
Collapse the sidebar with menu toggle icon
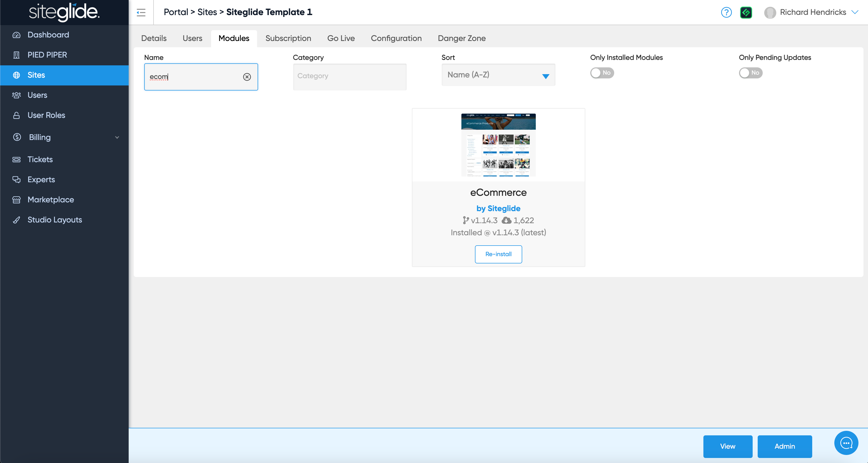[141, 13]
